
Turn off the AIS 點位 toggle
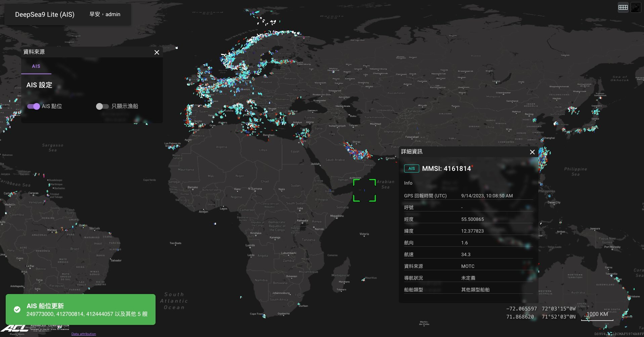[x=34, y=106]
